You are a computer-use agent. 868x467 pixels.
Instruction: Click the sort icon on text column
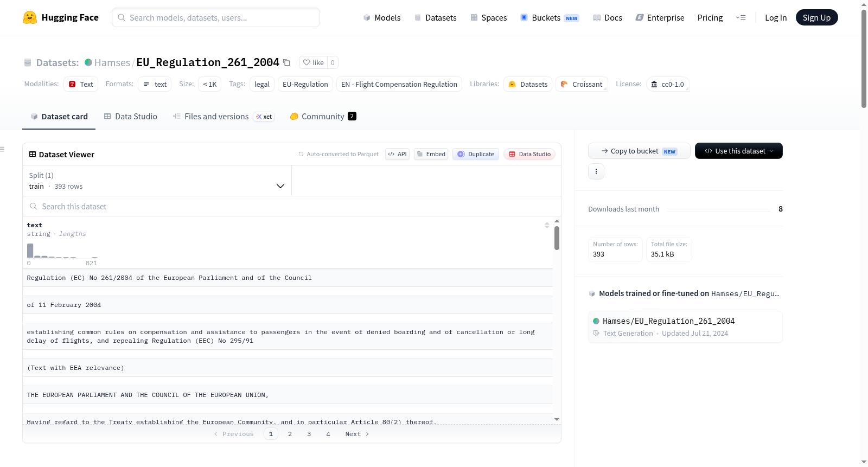pyautogui.click(x=547, y=225)
